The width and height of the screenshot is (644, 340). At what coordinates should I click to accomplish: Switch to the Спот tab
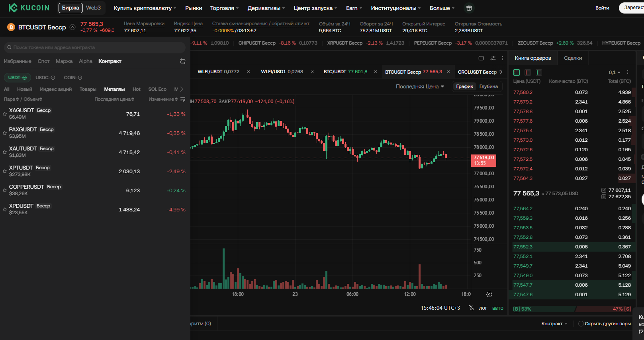(43, 61)
